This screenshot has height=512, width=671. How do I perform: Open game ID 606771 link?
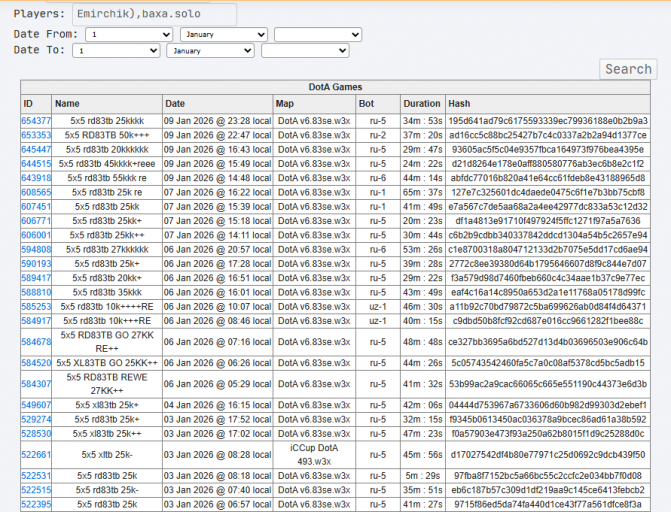[36, 221]
